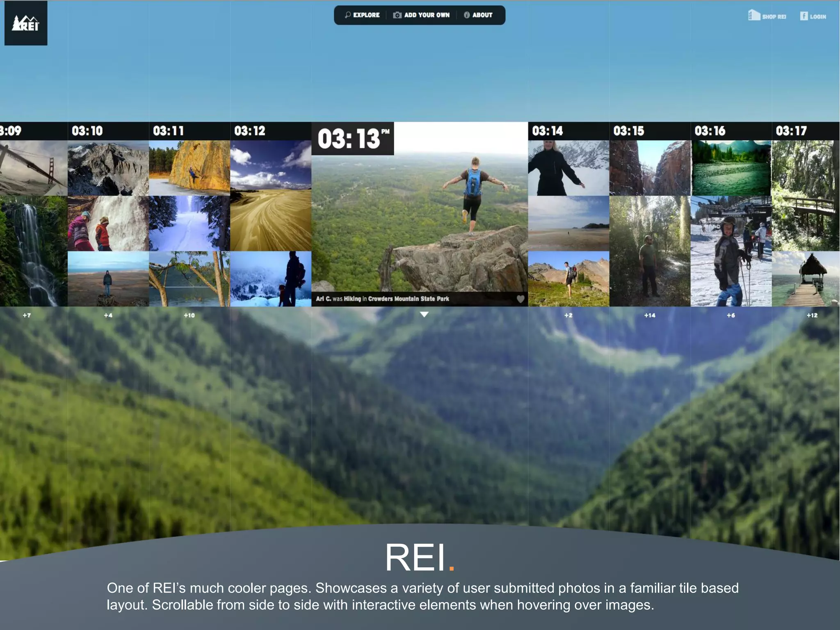Select the 03:17 time column header
Screen dimensions: 840x630
tap(806, 131)
